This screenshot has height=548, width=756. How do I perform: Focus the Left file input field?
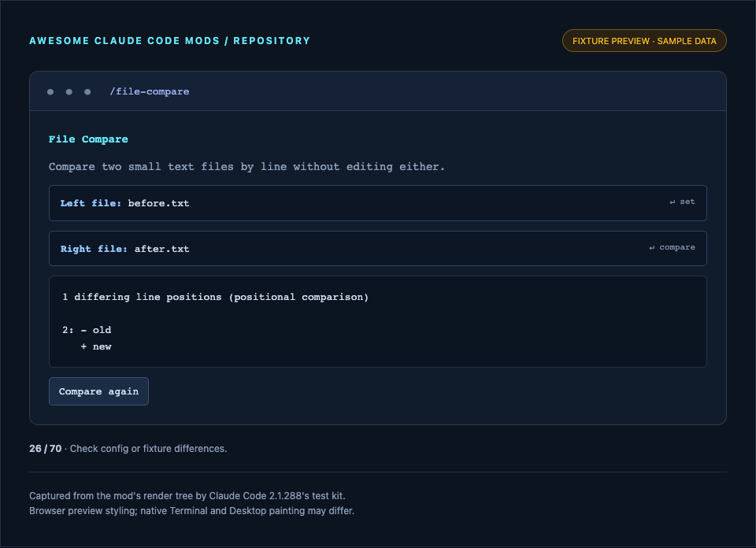(377, 203)
